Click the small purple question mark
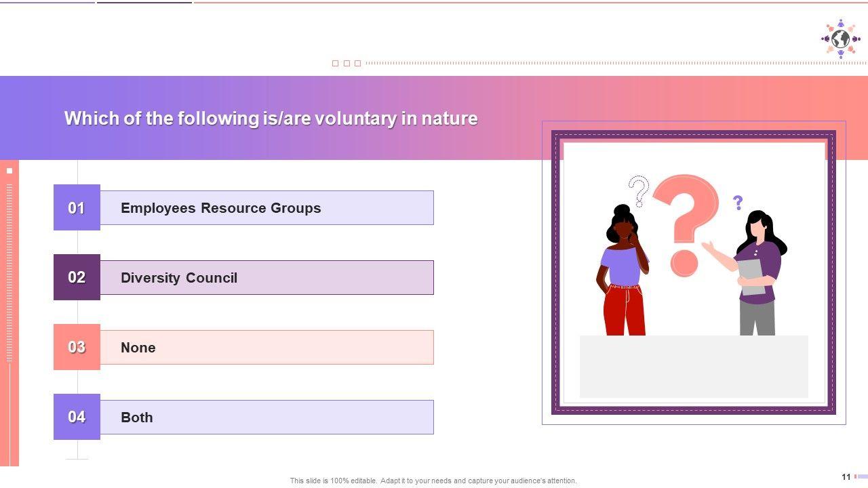The width and height of the screenshot is (868, 488). [738, 202]
